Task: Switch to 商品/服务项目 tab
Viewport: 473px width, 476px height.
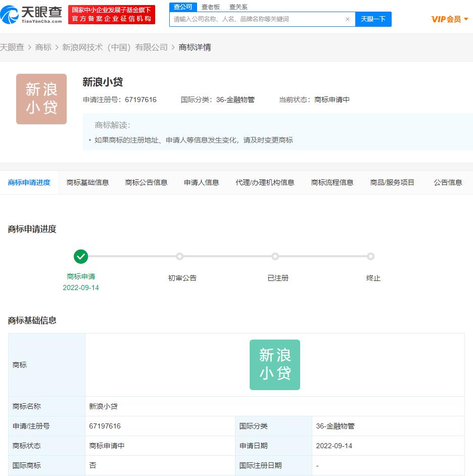Action: pos(392,182)
